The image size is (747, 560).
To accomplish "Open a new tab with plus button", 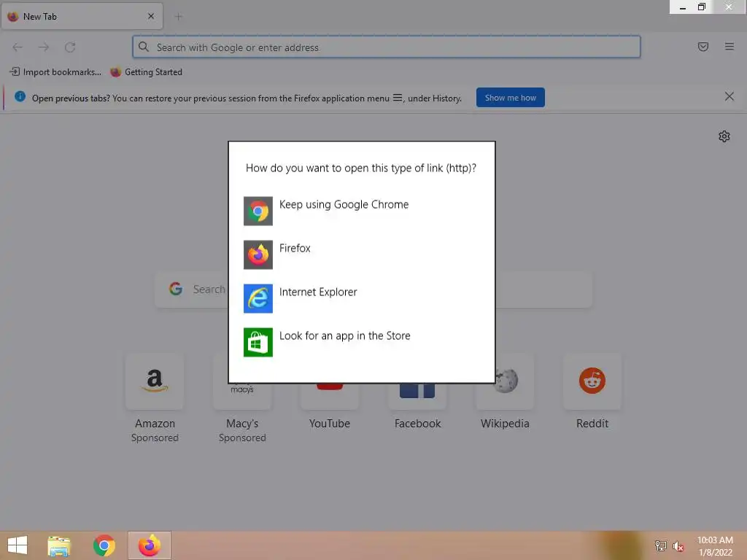I will [x=178, y=17].
